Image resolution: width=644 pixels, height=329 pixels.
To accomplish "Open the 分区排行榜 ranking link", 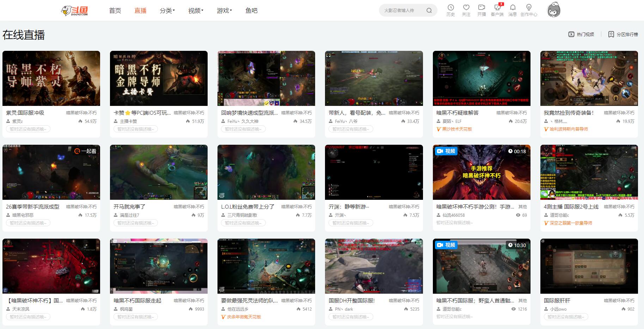I will pos(623,34).
